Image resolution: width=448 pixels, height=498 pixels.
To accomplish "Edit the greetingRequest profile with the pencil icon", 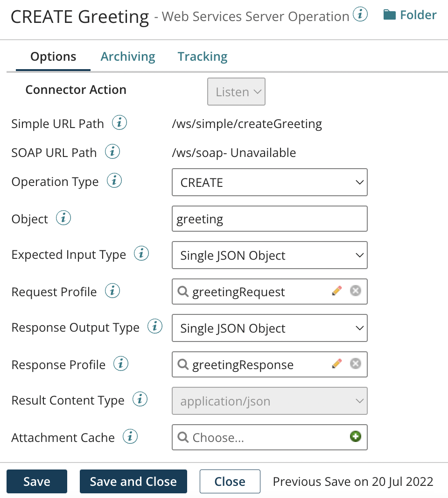I will click(336, 291).
